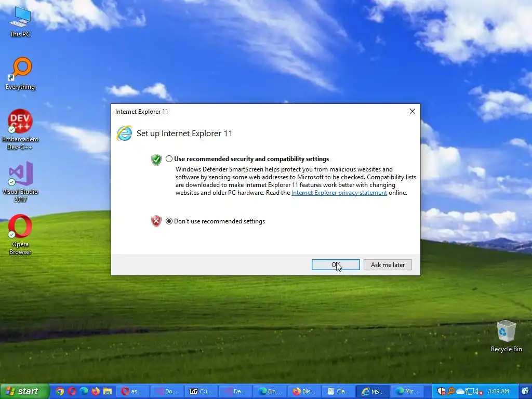Switch to 7-Zip 'C:\...' taskbar window
This screenshot has height=399, width=532.
202,391
